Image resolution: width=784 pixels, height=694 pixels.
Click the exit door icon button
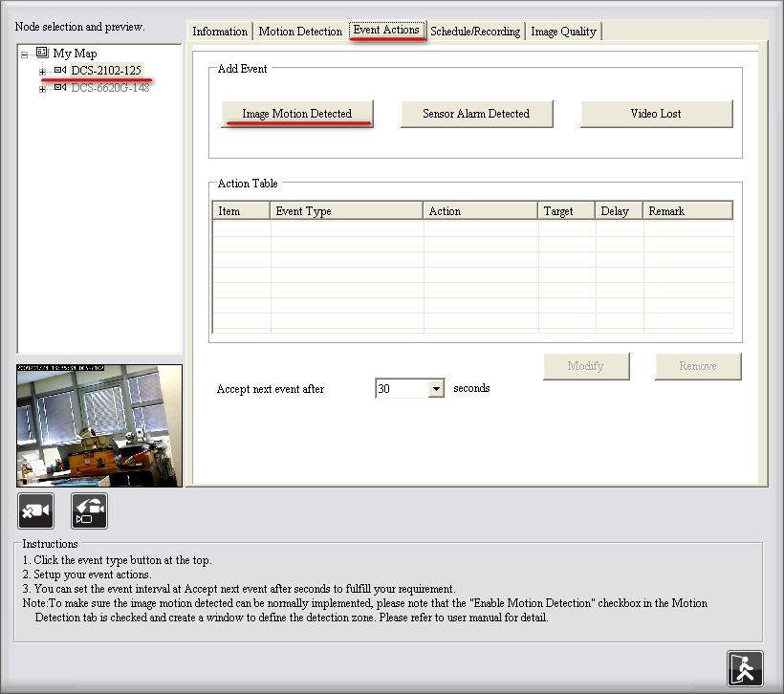pos(745,668)
